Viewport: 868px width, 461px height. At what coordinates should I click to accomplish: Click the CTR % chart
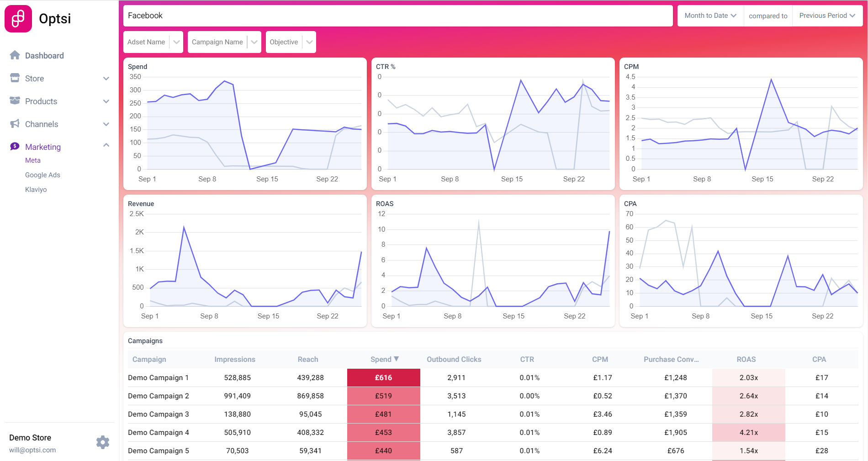point(493,124)
